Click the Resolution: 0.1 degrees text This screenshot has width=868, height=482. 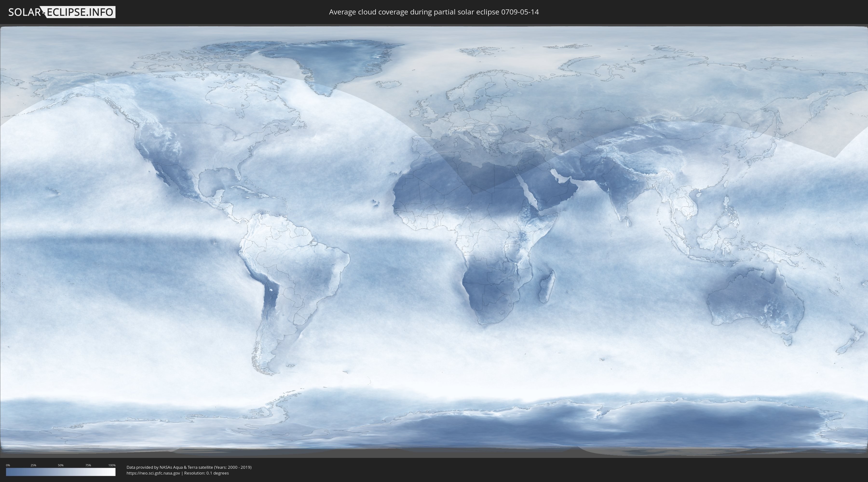[206, 473]
